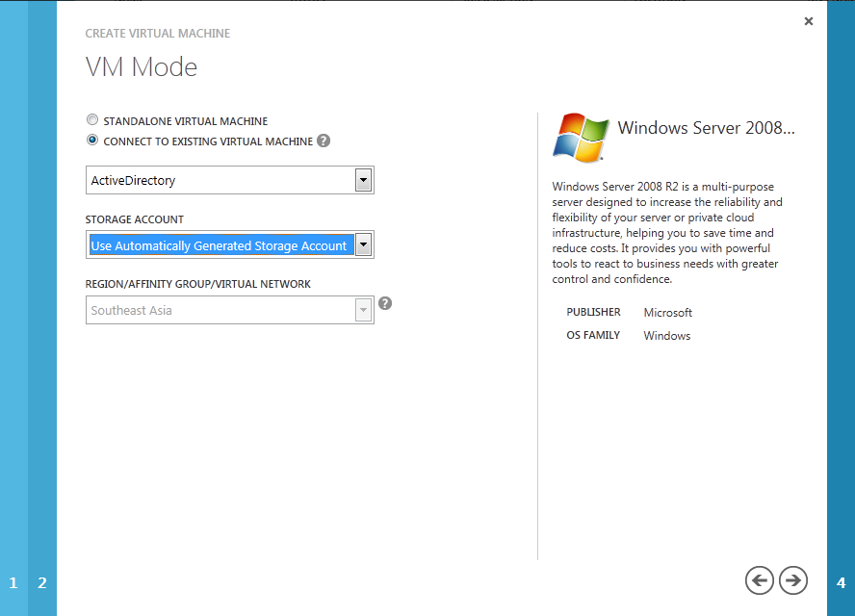Click the help icon beside the region dropdown
Viewport: 855px width, 616px height.
385,303
